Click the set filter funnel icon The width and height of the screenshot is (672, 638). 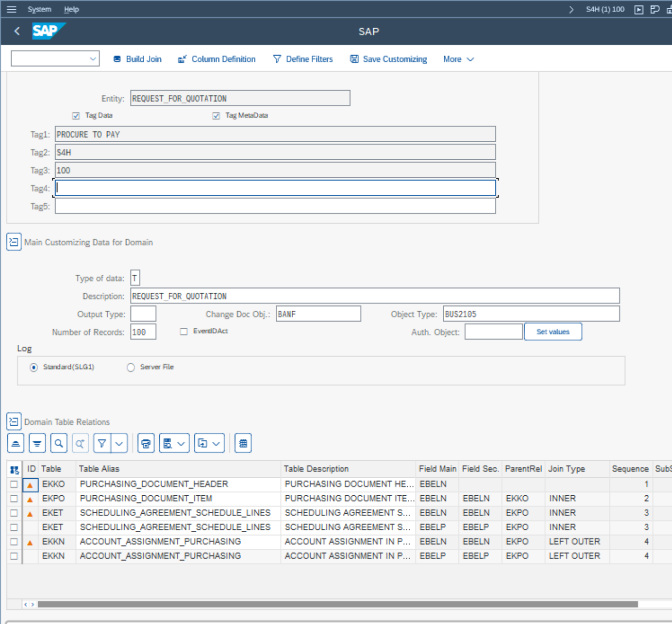(x=102, y=443)
